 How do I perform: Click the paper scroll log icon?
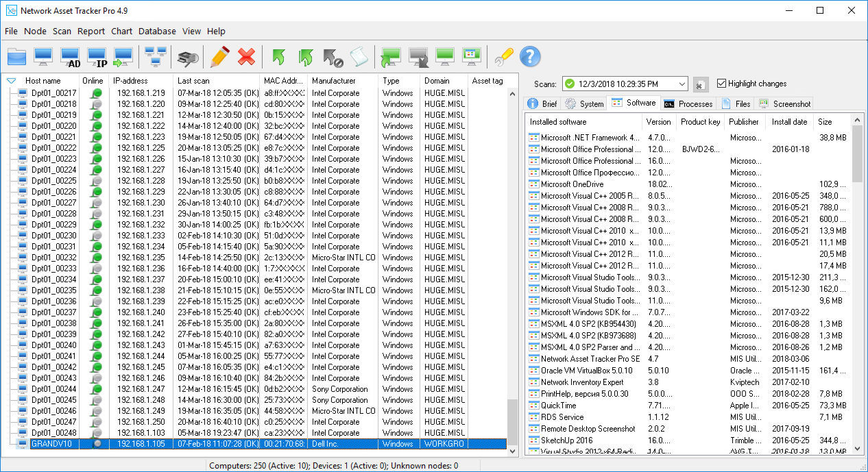coord(359,56)
